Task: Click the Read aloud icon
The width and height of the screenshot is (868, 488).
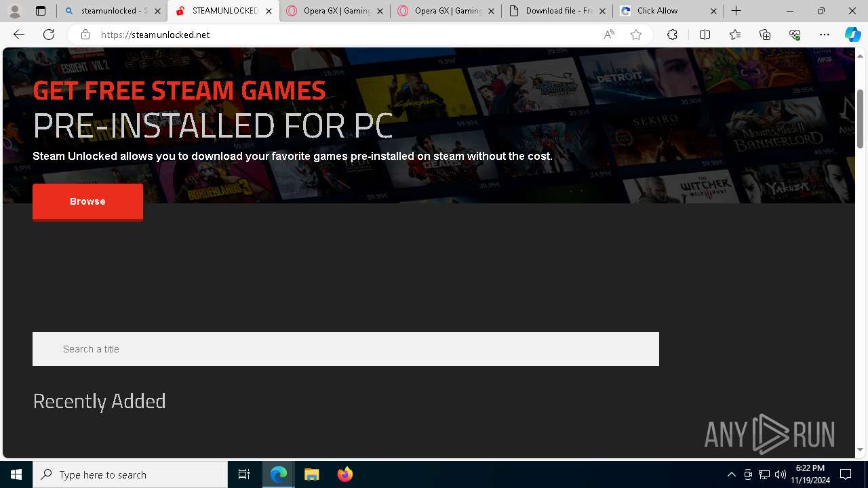Action: [x=609, y=35]
